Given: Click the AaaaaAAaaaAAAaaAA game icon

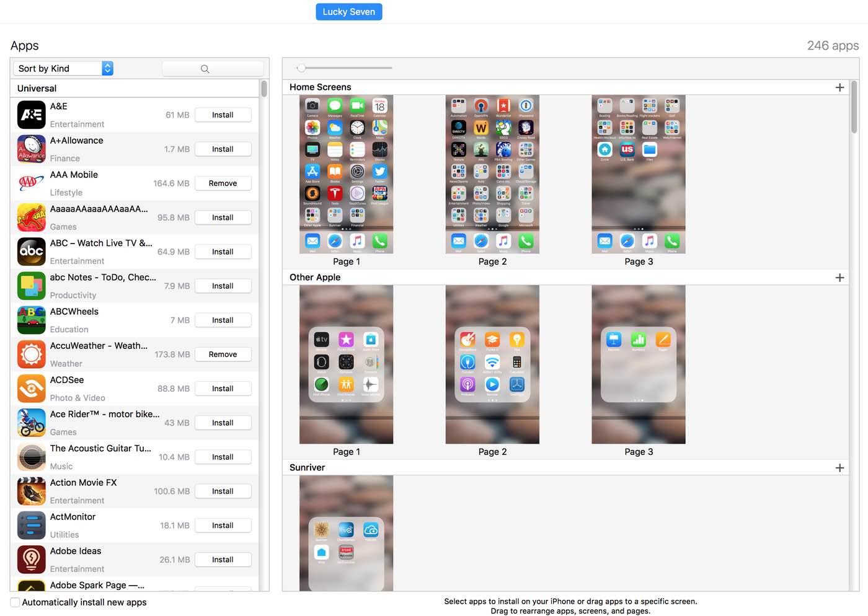Looking at the screenshot, I should 32,218.
